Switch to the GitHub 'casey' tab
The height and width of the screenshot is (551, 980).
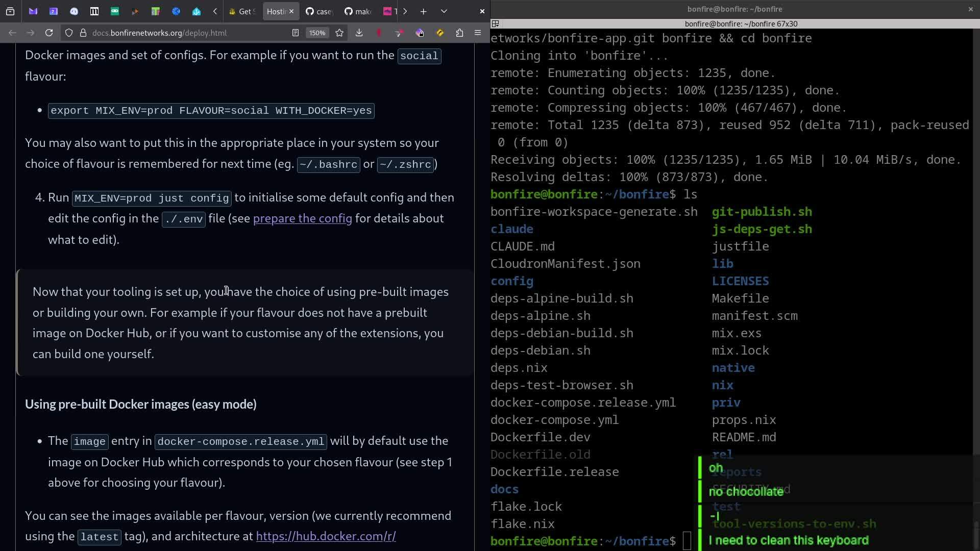[320, 11]
